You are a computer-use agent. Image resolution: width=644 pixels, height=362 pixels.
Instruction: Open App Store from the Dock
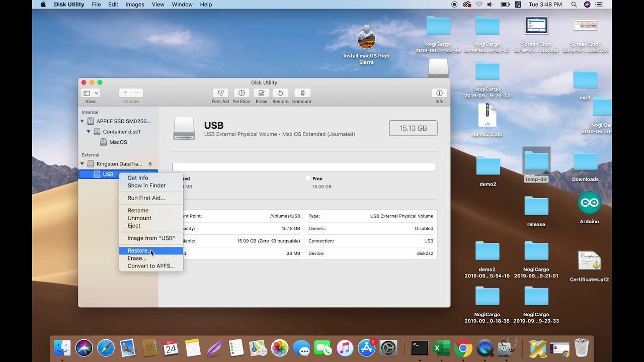point(366,348)
